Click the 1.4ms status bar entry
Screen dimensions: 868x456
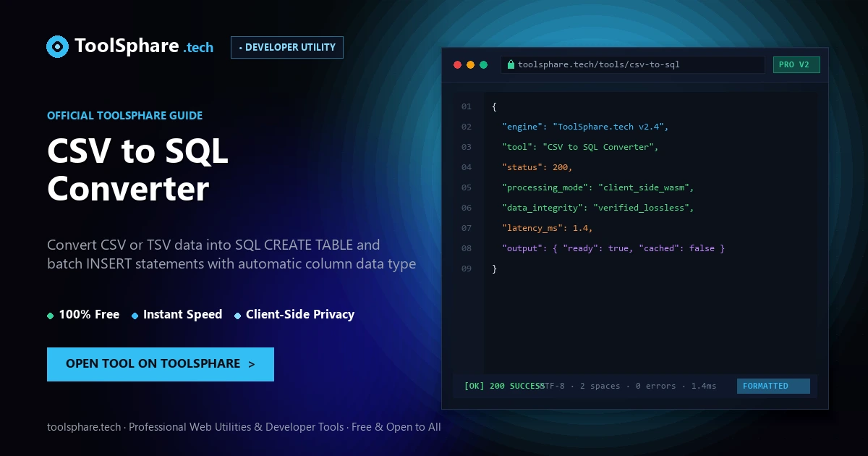[x=704, y=386]
